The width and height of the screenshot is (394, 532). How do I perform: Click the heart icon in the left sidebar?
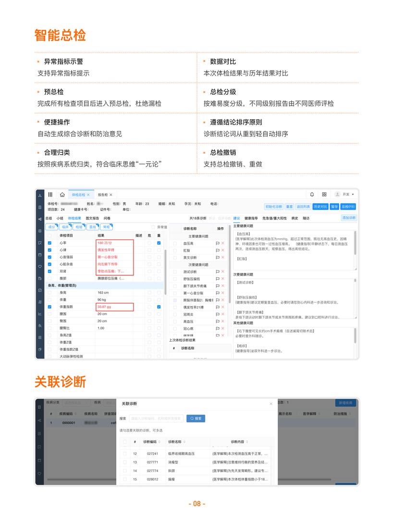pos(40,266)
